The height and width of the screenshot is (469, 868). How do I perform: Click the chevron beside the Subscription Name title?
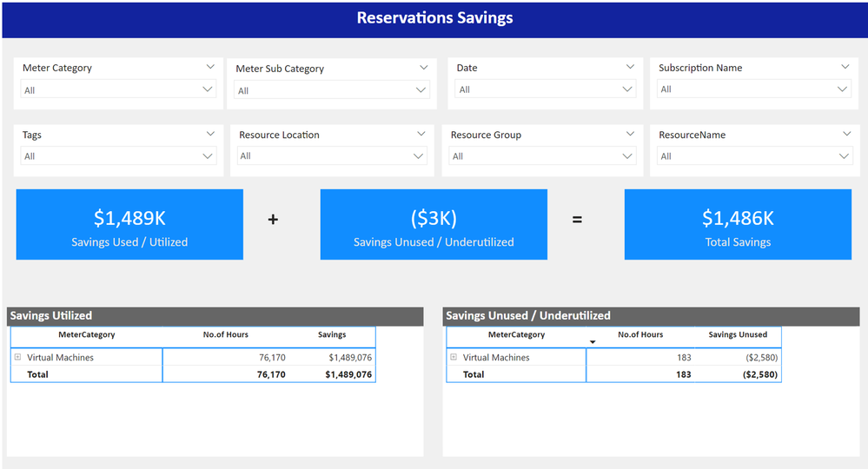coord(845,66)
